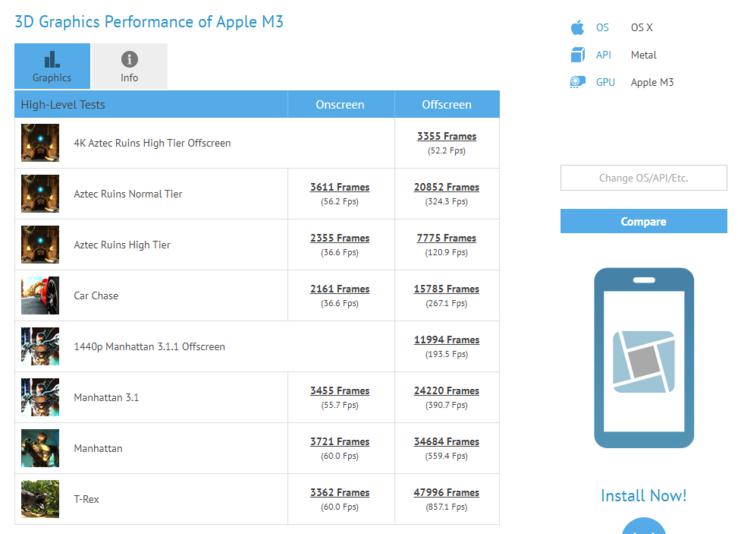This screenshot has width=738, height=534.
Task: Click the Apple M3 GPU value
Action: (652, 82)
